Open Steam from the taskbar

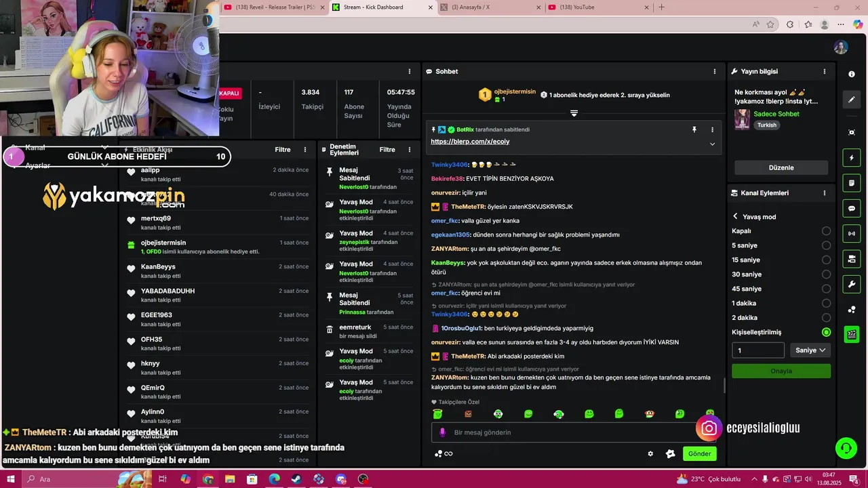[296, 479]
